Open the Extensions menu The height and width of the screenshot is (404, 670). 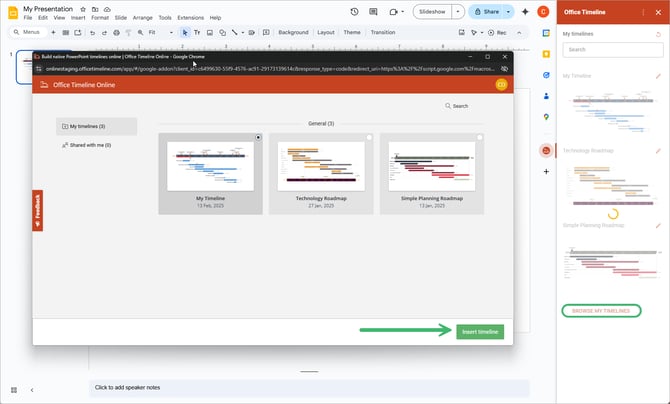[191, 18]
